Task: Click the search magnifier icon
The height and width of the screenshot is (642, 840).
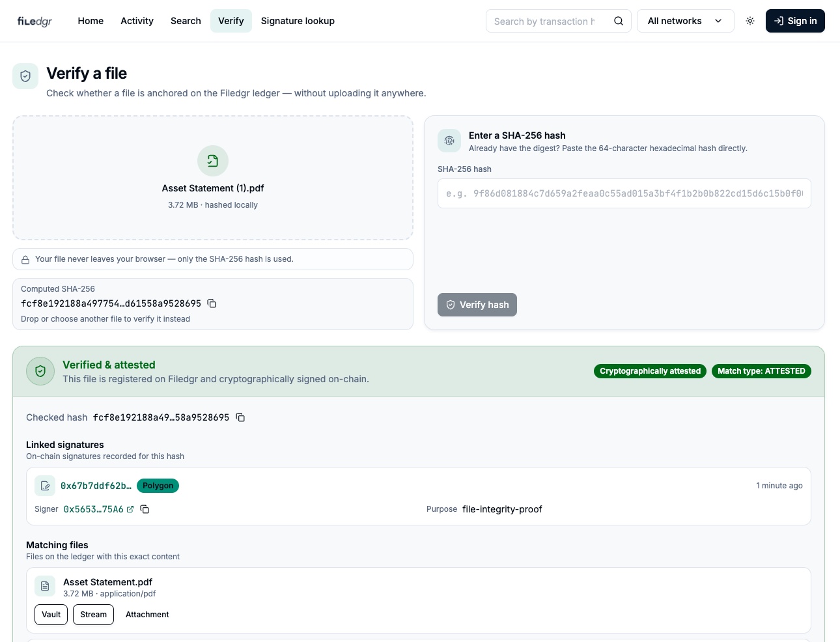Action: pos(619,21)
